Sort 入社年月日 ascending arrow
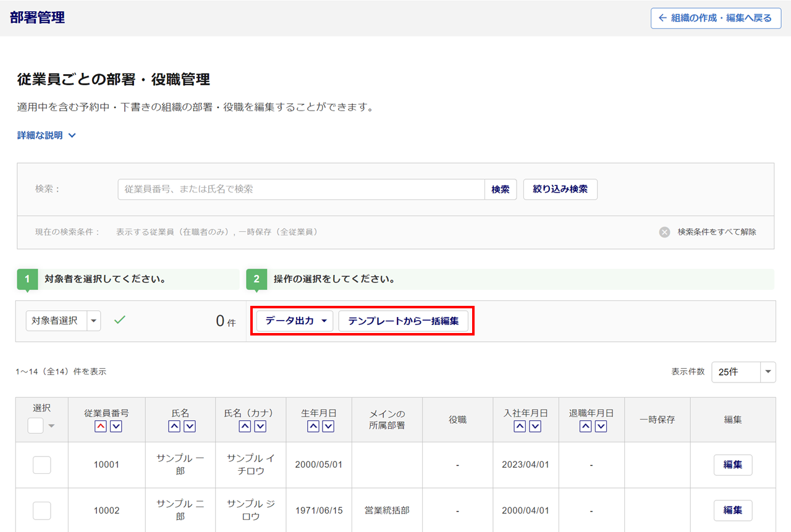 point(520,426)
